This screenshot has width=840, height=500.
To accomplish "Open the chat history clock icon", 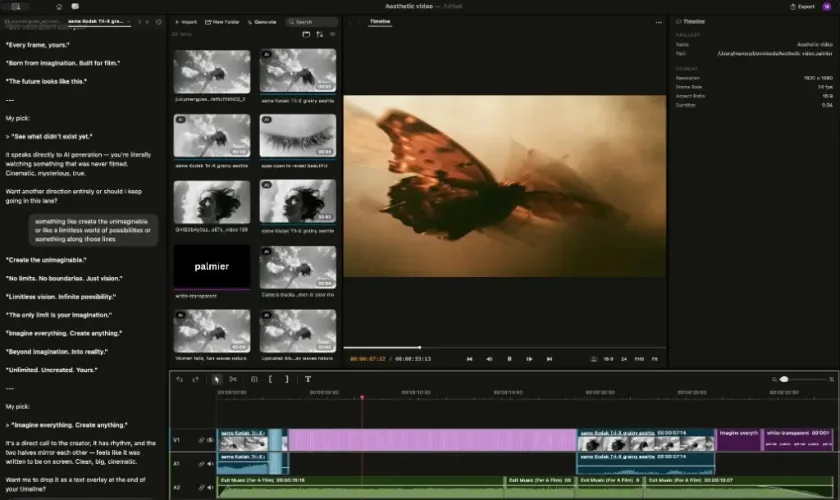I will 159,22.
